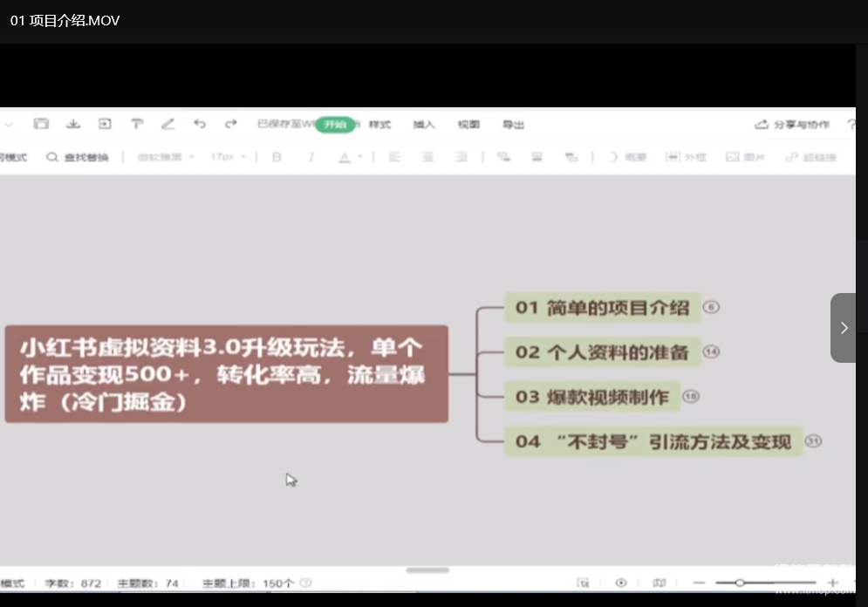This screenshot has height=607, width=868.
Task: Select the node 01 简单的项目介绍
Action: (x=602, y=307)
